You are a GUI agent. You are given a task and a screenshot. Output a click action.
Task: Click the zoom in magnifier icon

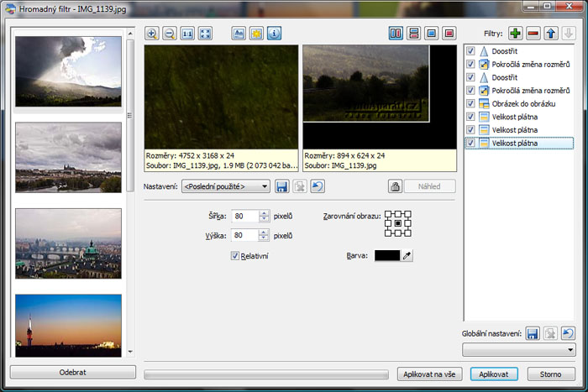(152, 34)
